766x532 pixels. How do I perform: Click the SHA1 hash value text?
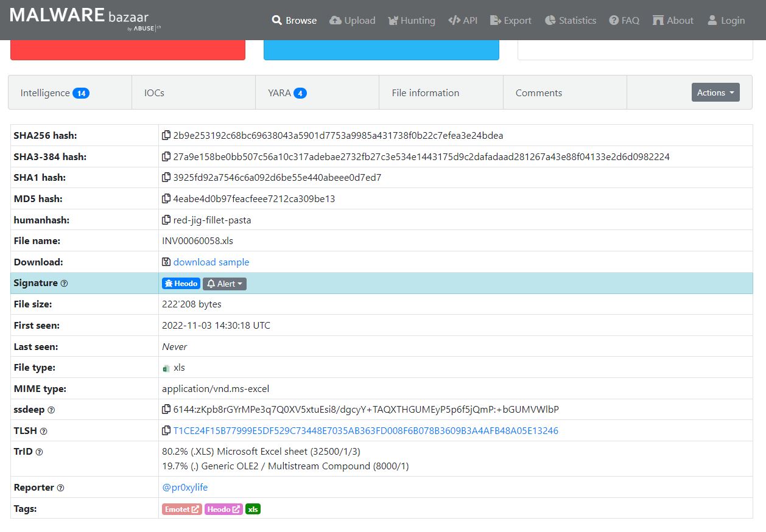pyautogui.click(x=277, y=178)
